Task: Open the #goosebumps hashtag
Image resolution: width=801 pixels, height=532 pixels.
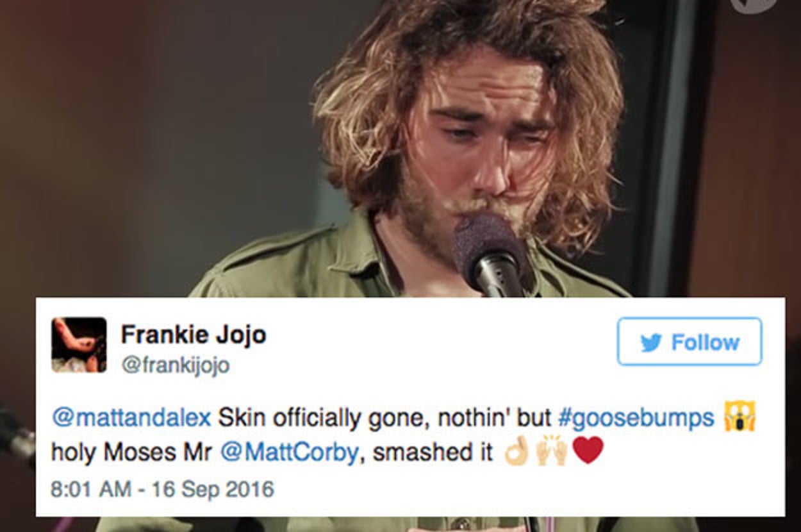Action: click(x=636, y=418)
